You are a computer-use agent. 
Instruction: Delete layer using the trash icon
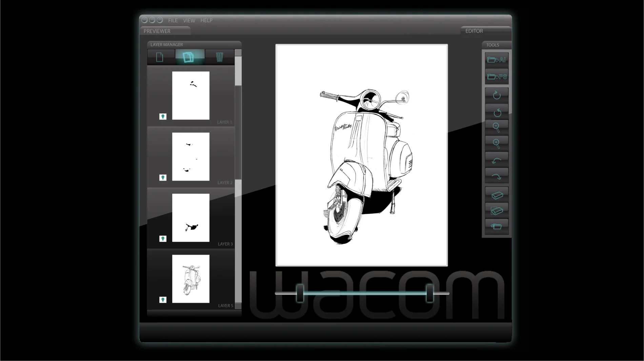[220, 57]
